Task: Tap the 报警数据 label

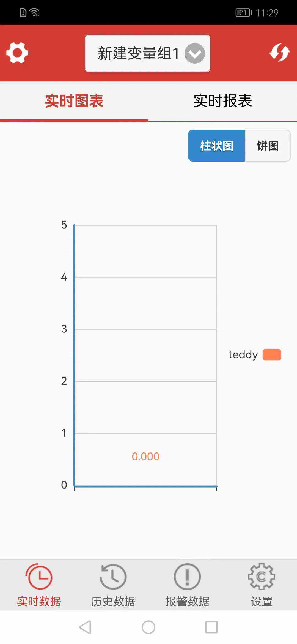Action: pyautogui.click(x=187, y=602)
